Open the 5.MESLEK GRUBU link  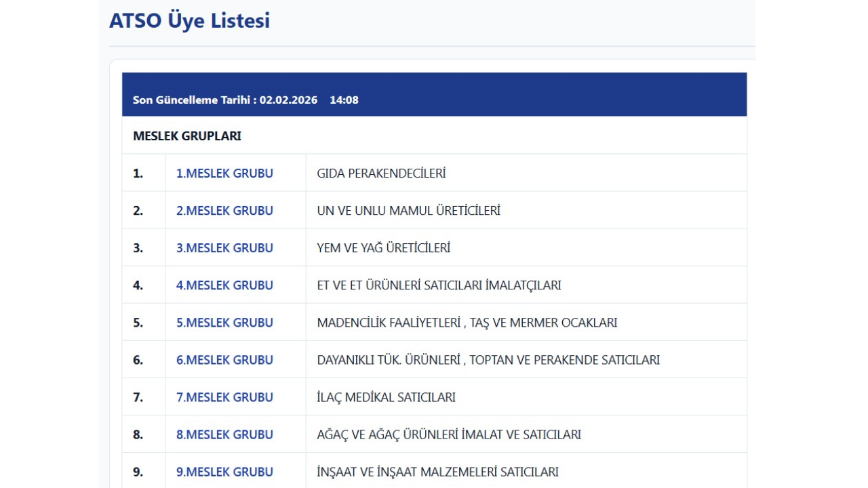point(224,323)
